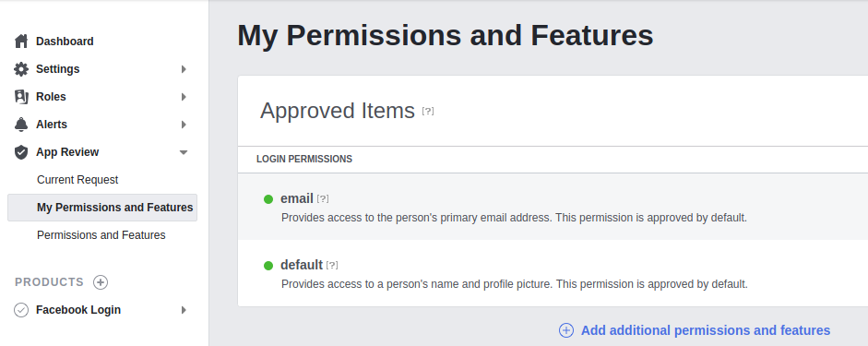Expand the Facebook Login submenu arrow
Viewport: 868px width, 346px height.
coord(184,310)
